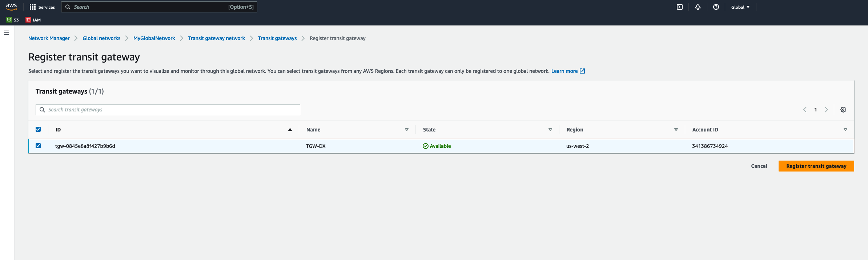Click the Available state check icon
This screenshot has width=868, height=260.
click(426, 146)
